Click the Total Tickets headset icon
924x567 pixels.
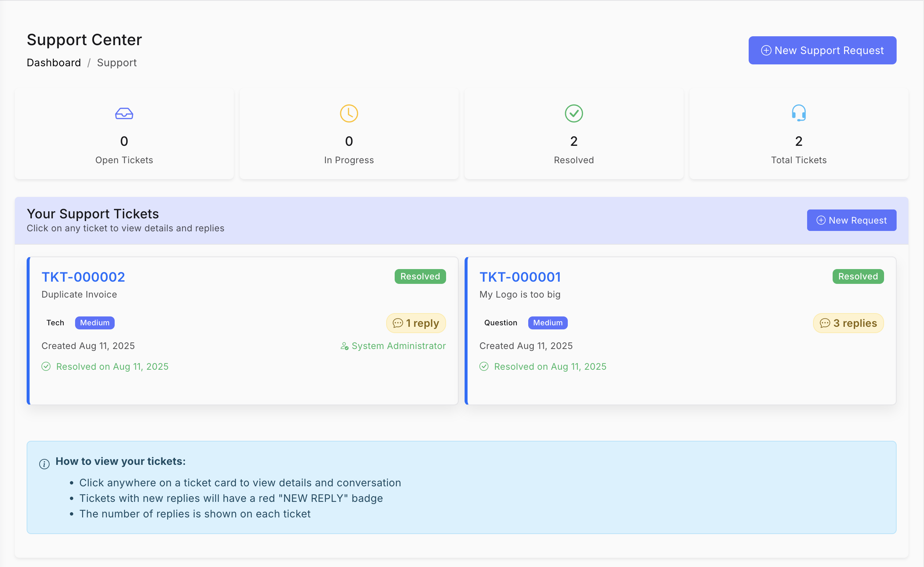pyautogui.click(x=799, y=113)
